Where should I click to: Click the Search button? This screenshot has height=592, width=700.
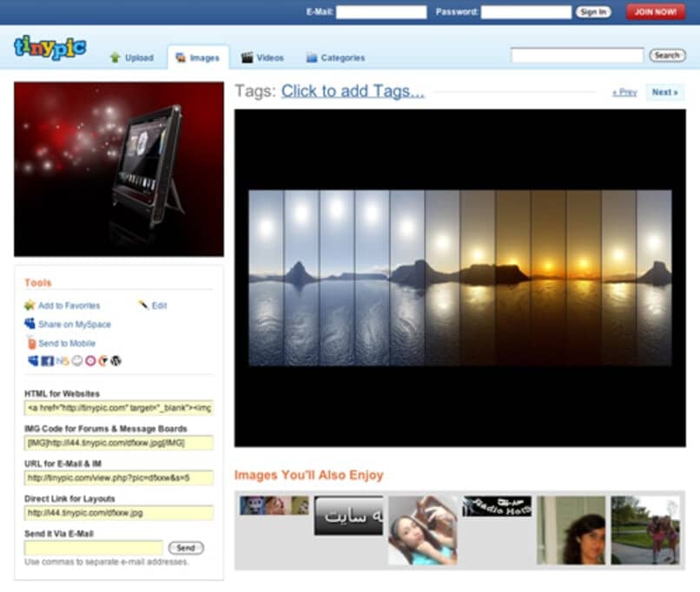point(666,54)
